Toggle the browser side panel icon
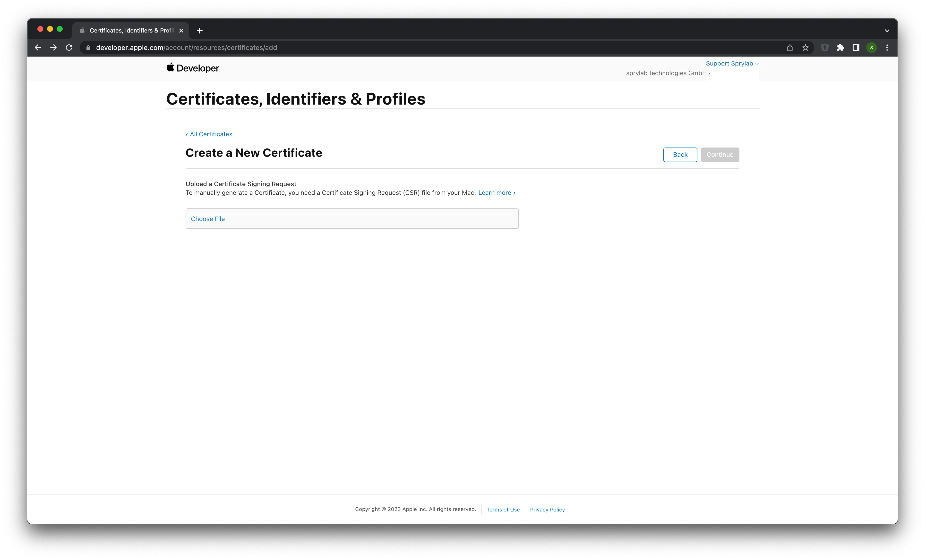This screenshot has height=560, width=925. 856,48
